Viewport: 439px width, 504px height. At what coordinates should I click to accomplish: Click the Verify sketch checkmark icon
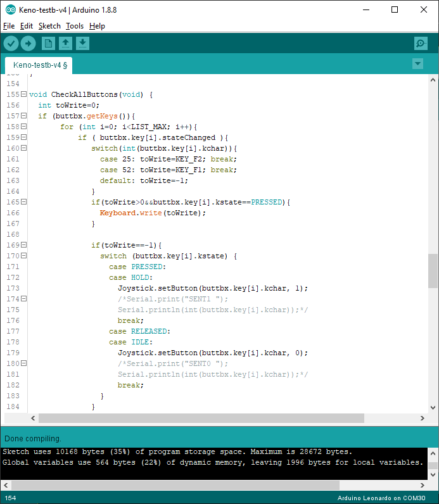(11, 43)
